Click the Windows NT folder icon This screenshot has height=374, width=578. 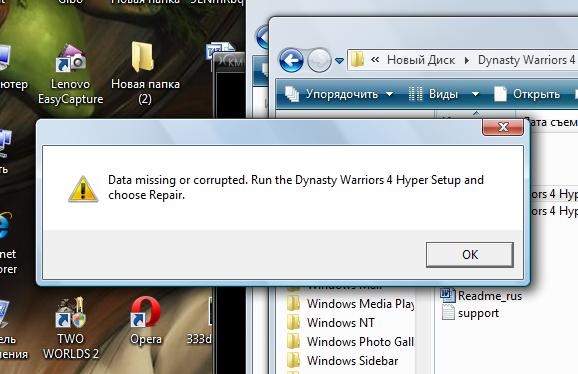pyautogui.click(x=294, y=323)
